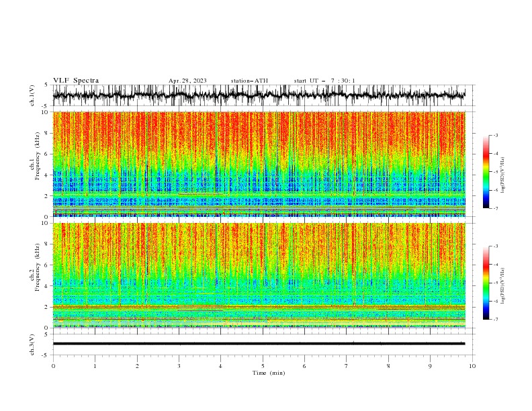
Task: Click the "6" kHz tick on ch.2 frequency axis
Action: [47, 265]
